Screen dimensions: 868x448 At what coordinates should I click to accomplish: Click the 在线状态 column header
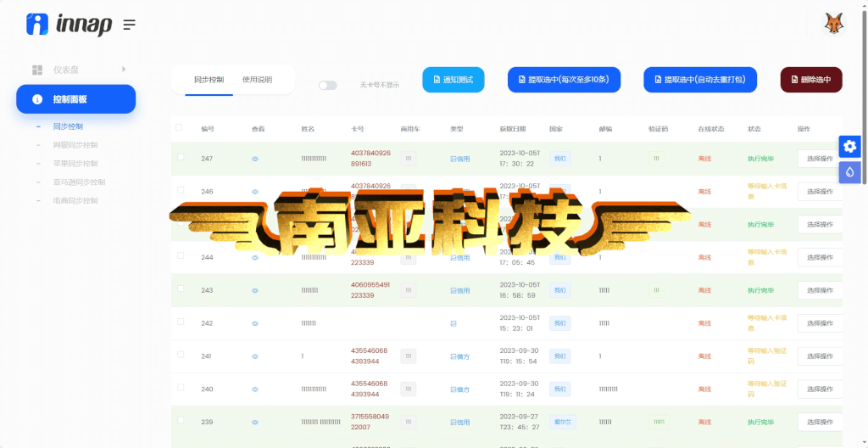pos(712,129)
